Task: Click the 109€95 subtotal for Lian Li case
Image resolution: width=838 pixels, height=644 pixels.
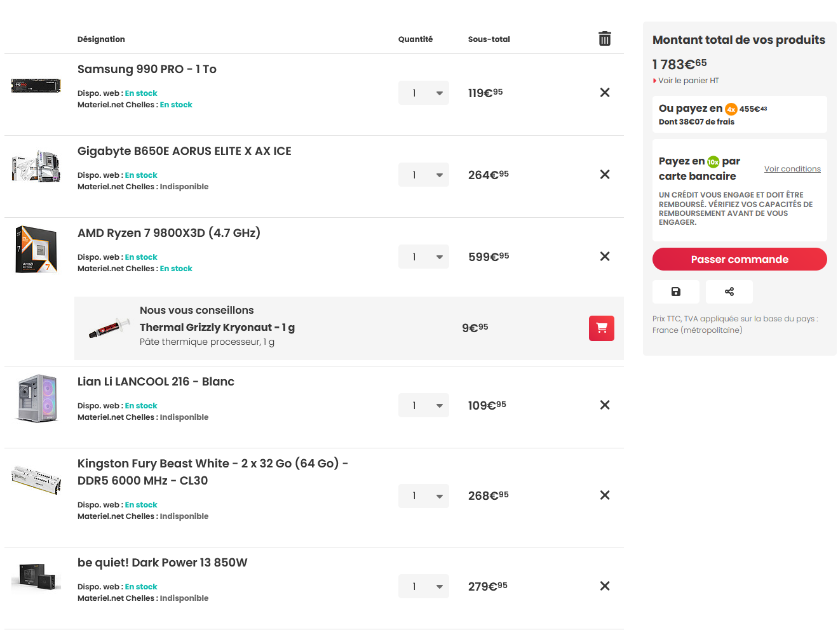Action: [x=487, y=405]
